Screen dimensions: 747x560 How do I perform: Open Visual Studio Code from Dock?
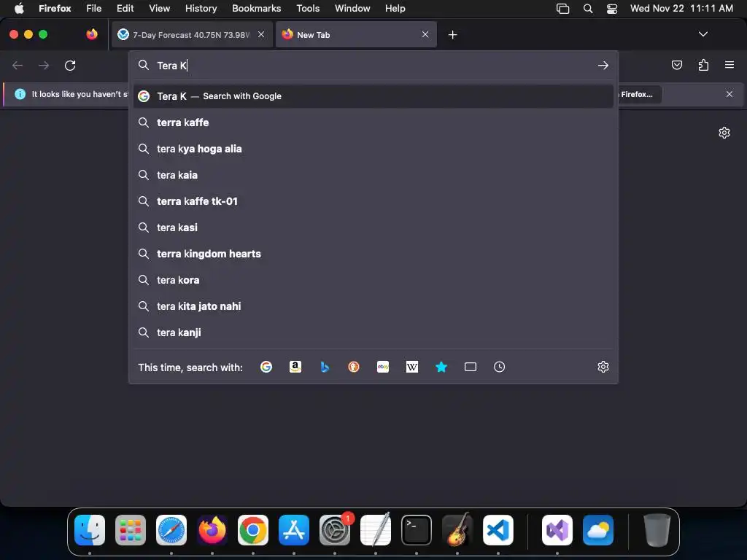point(498,530)
